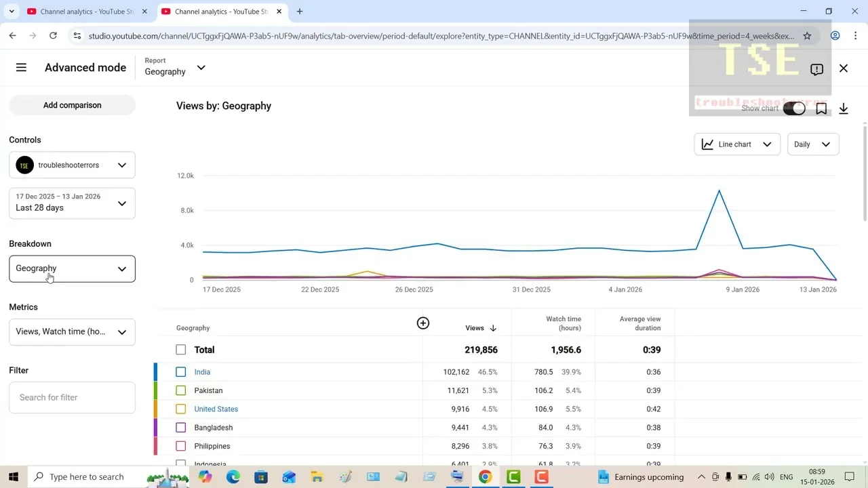The width and height of the screenshot is (868, 488).
Task: Click the send feedback icon
Action: tap(816, 69)
